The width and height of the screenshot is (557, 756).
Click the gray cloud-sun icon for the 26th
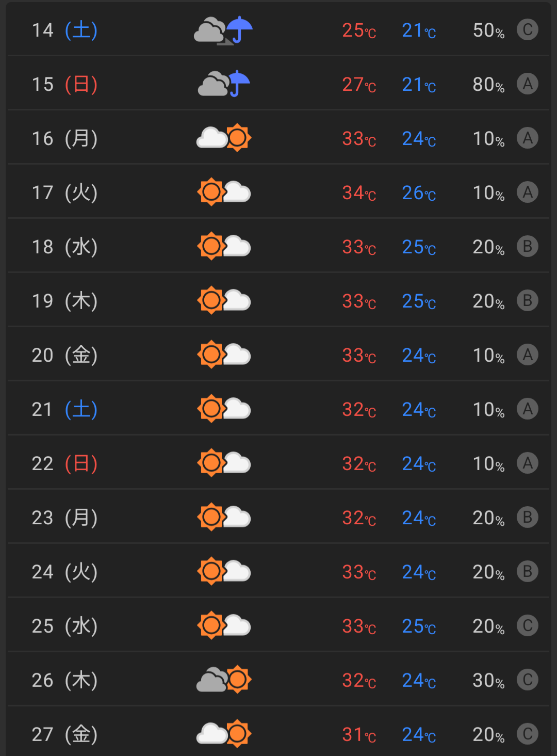click(x=223, y=680)
